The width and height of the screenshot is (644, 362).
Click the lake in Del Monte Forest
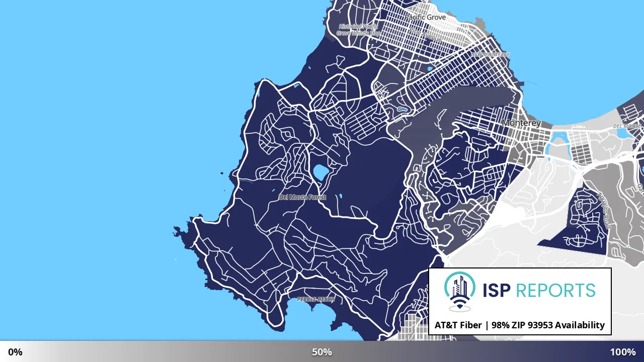pos(320,172)
